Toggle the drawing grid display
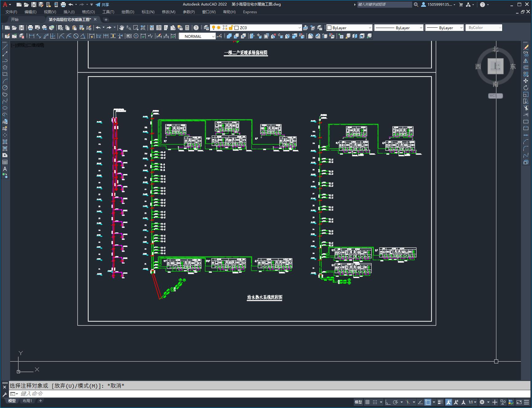The image size is (532, 408). click(x=367, y=402)
